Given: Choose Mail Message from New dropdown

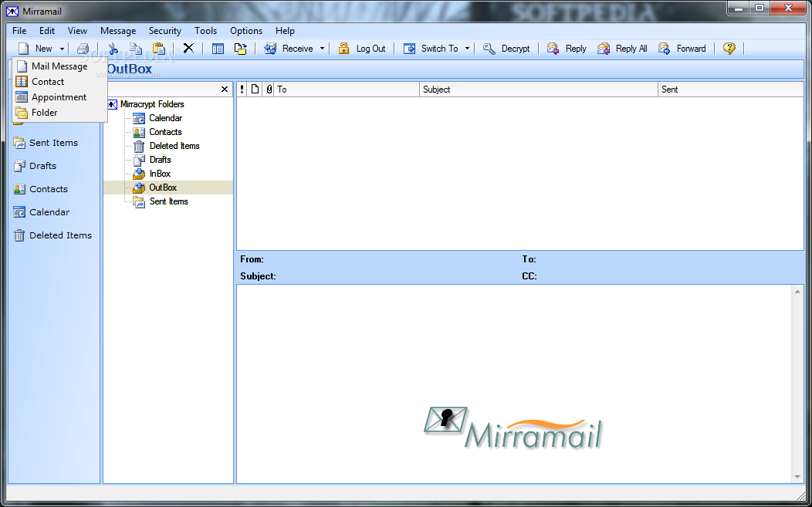Looking at the screenshot, I should pos(59,66).
